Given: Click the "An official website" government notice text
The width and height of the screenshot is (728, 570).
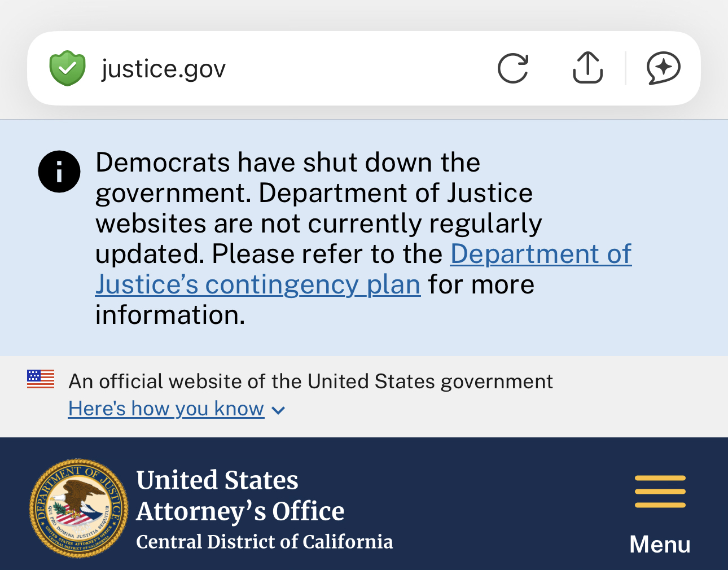Looking at the screenshot, I should pyautogui.click(x=310, y=382).
